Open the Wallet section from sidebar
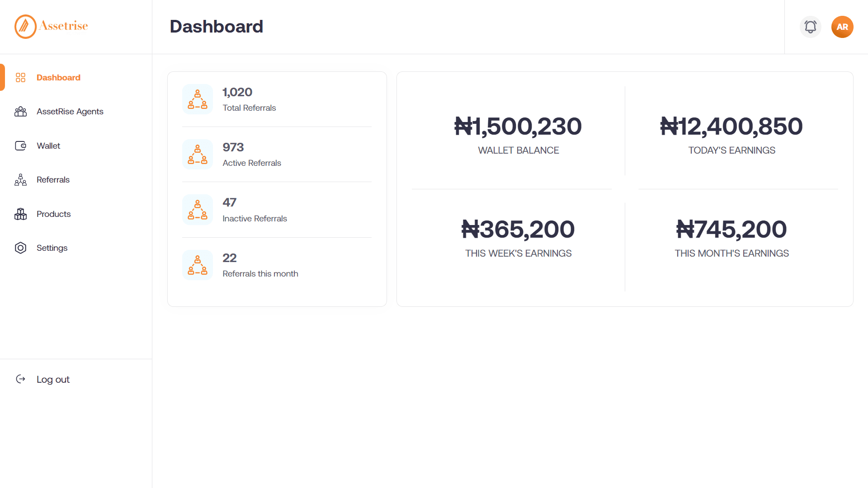868x488 pixels. point(48,145)
